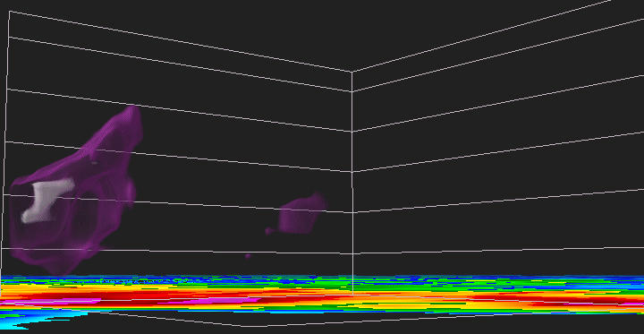This screenshot has height=334, width=644.
Task: Click the top corner vertex where walls meet
Action: pyautogui.click(x=352, y=72)
